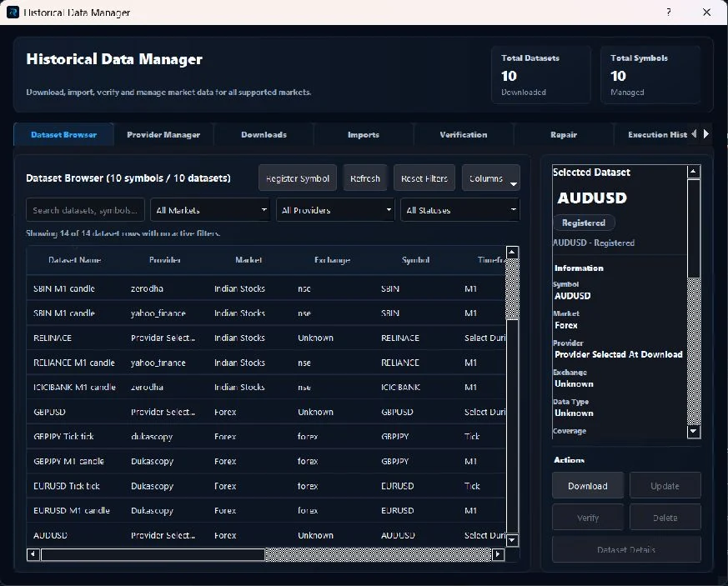
Task: Click table scrollbar up arrow
Action: pos(512,253)
